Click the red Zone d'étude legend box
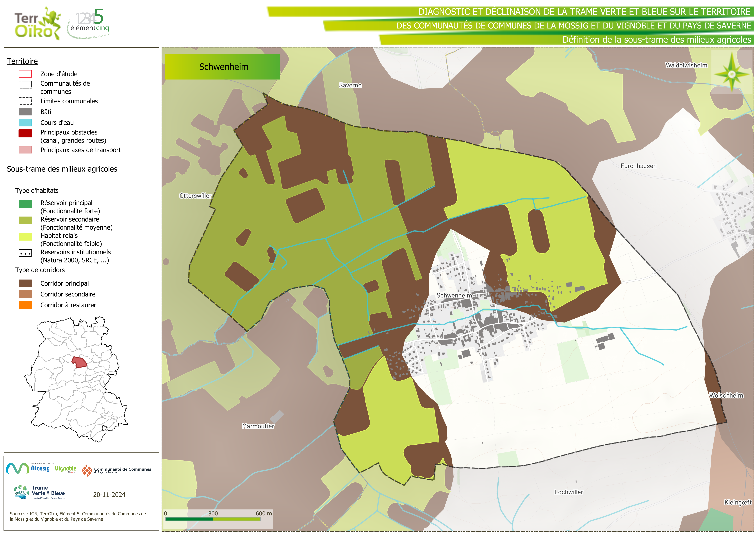This screenshot has width=756, height=534. (x=25, y=74)
